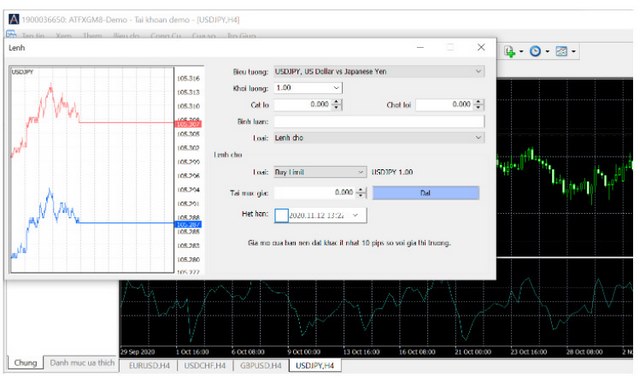640x378 pixels.
Task: Close the Lenh order dialog
Action: pyautogui.click(x=481, y=47)
